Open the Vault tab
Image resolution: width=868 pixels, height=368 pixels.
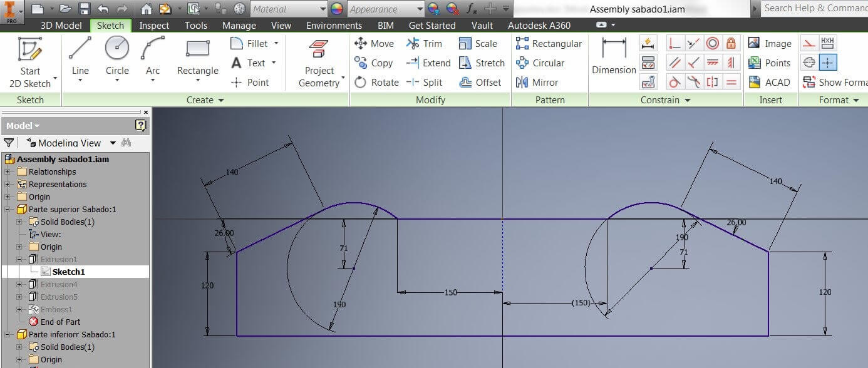coord(482,25)
